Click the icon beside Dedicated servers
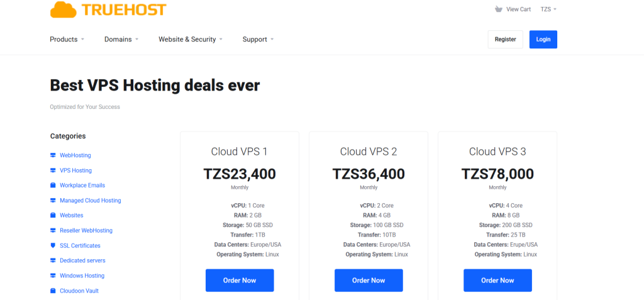 pyautogui.click(x=53, y=260)
